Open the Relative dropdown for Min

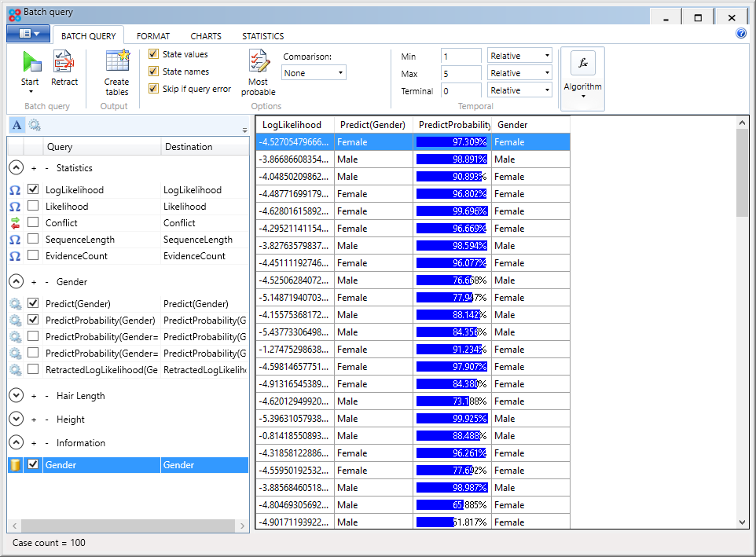click(519, 56)
